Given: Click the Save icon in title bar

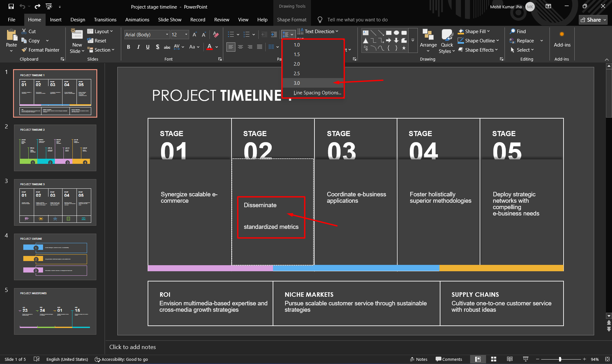Looking at the screenshot, I should 11,6.
